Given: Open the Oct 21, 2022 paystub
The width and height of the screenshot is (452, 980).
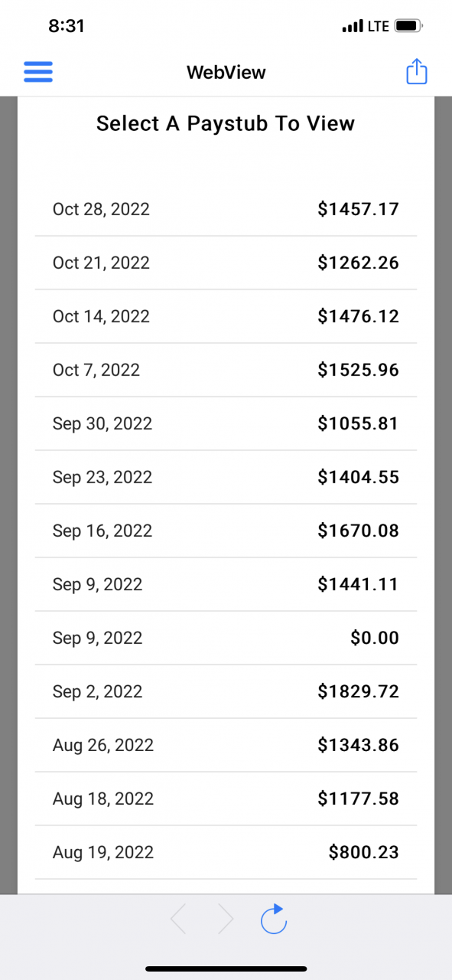Looking at the screenshot, I should (226, 263).
